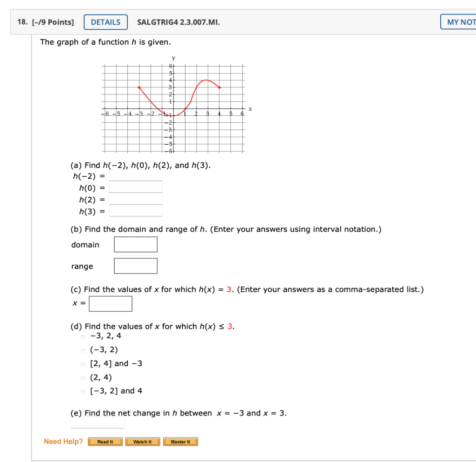Click the Master It help button
Image resolution: width=476 pixels, height=462 pixels.
click(180, 442)
